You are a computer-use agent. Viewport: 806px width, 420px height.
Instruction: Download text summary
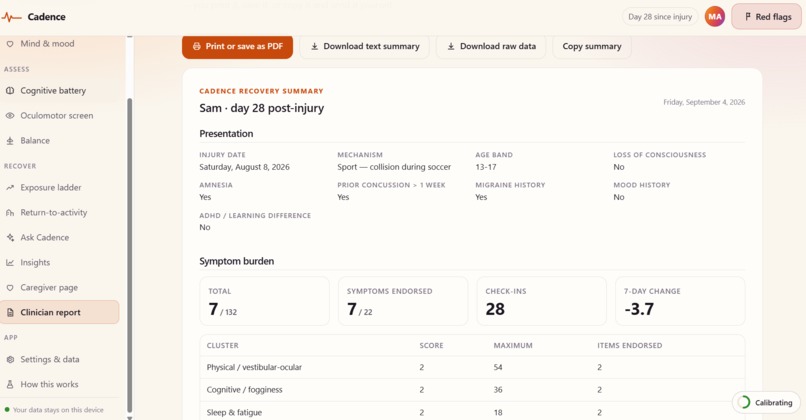click(364, 46)
